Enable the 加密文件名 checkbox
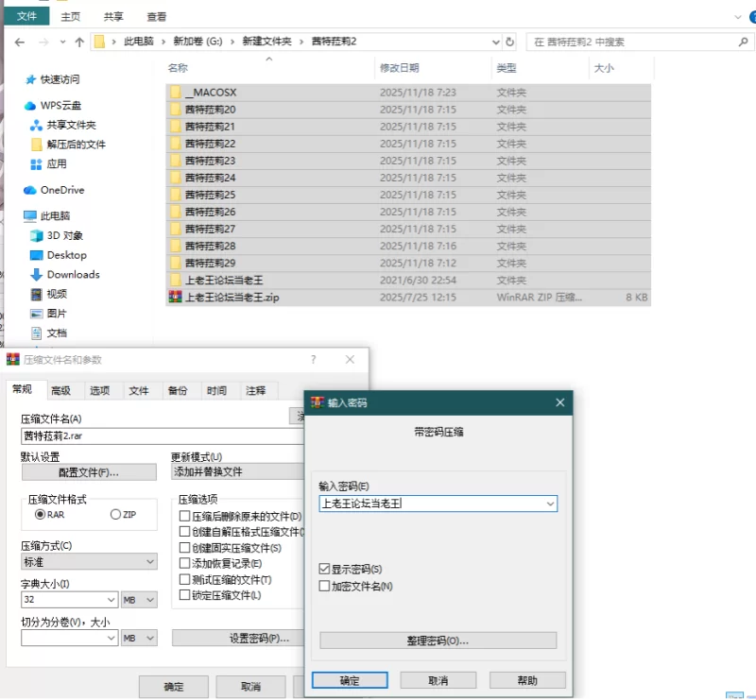The width and height of the screenshot is (756, 700). point(325,587)
